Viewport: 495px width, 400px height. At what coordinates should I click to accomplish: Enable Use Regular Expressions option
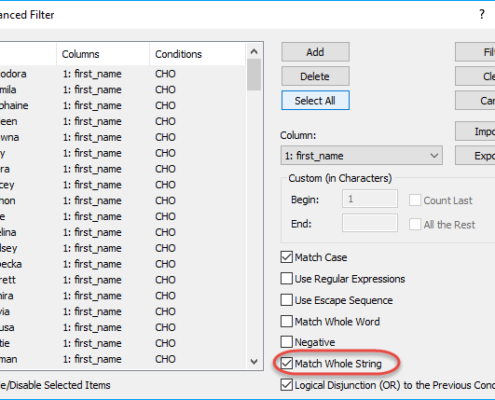coord(287,279)
